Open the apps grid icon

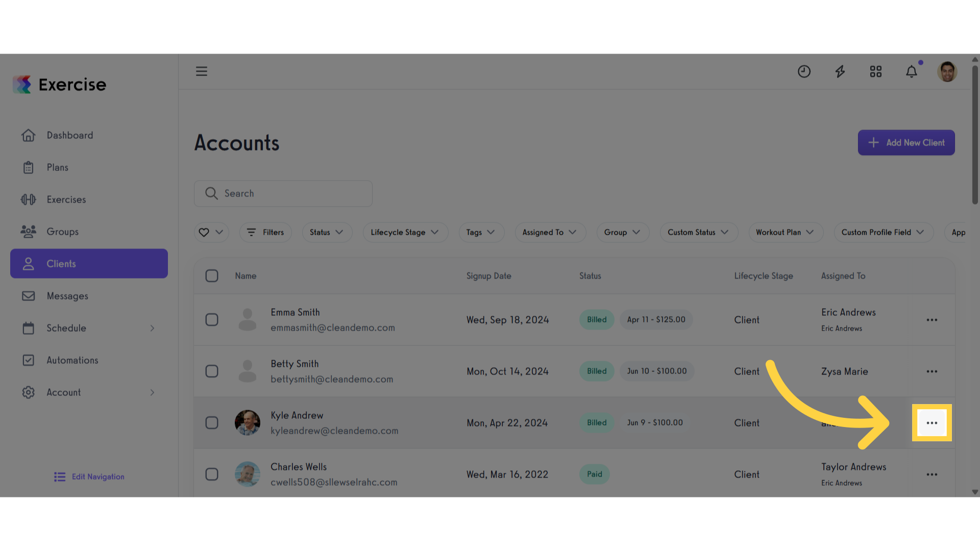point(876,71)
